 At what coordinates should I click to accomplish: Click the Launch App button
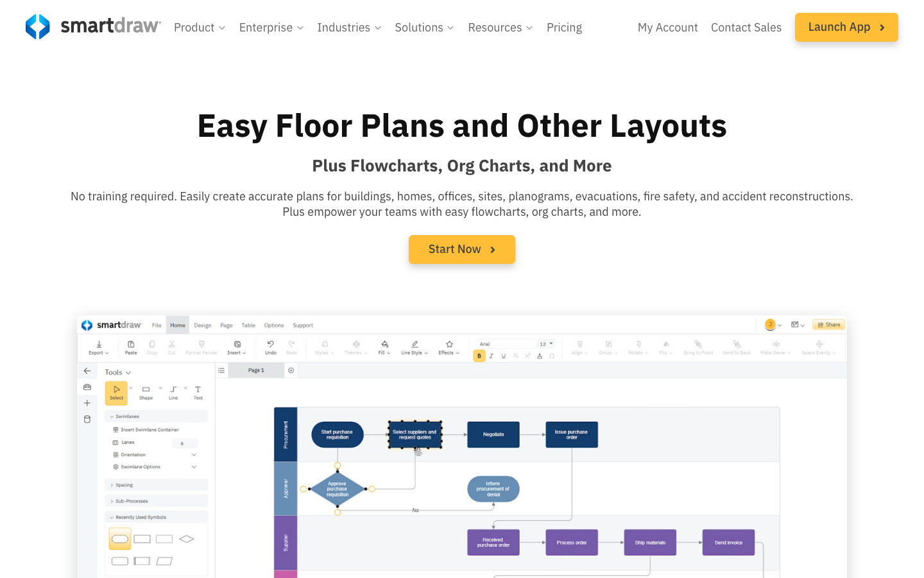(x=846, y=27)
